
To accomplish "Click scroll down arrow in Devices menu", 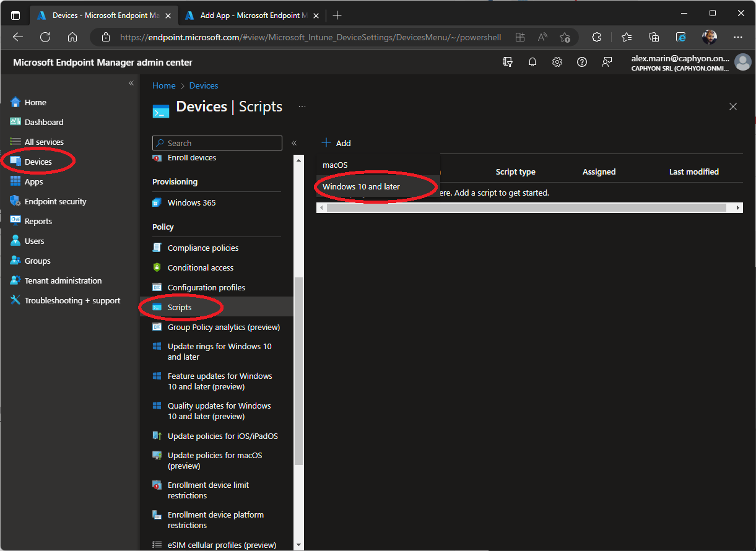I will click(x=298, y=545).
